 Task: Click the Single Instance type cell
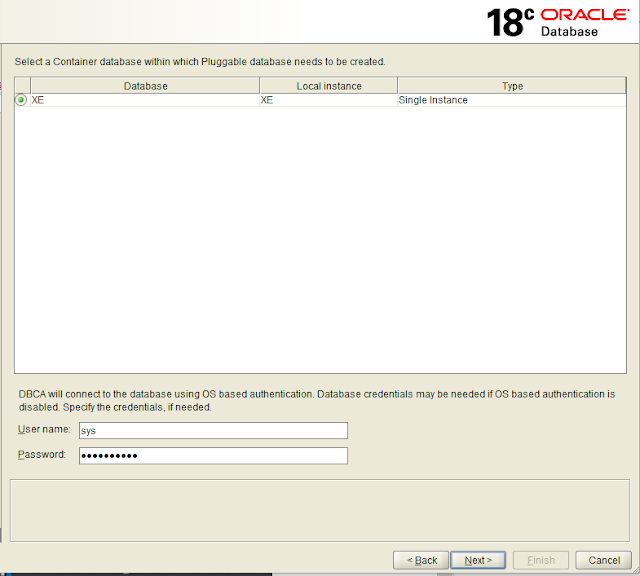(512, 100)
